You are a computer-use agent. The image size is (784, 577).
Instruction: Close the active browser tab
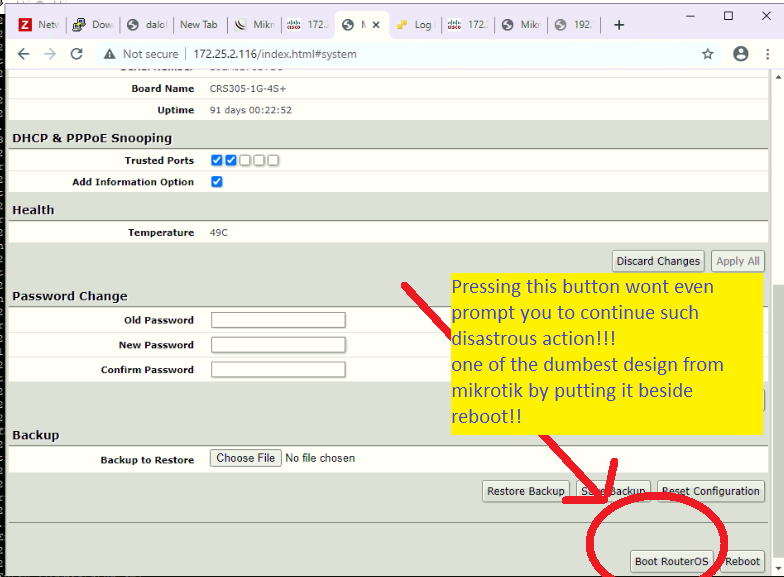pos(376,24)
